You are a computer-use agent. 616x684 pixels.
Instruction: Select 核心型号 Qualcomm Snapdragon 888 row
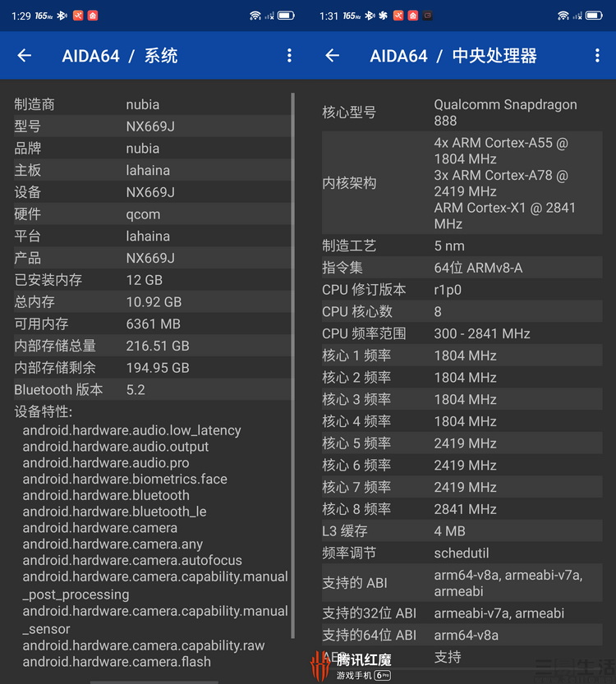point(462,112)
